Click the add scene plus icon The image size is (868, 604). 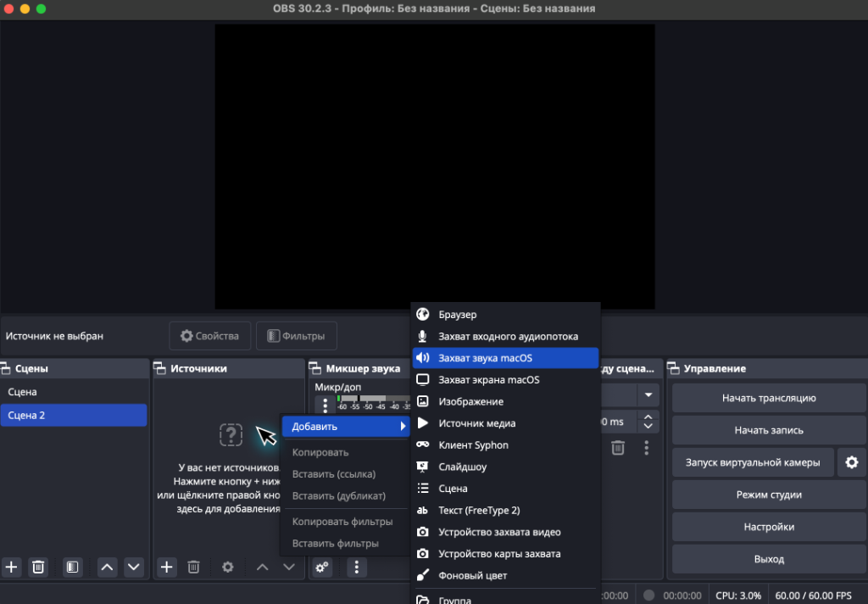point(12,567)
